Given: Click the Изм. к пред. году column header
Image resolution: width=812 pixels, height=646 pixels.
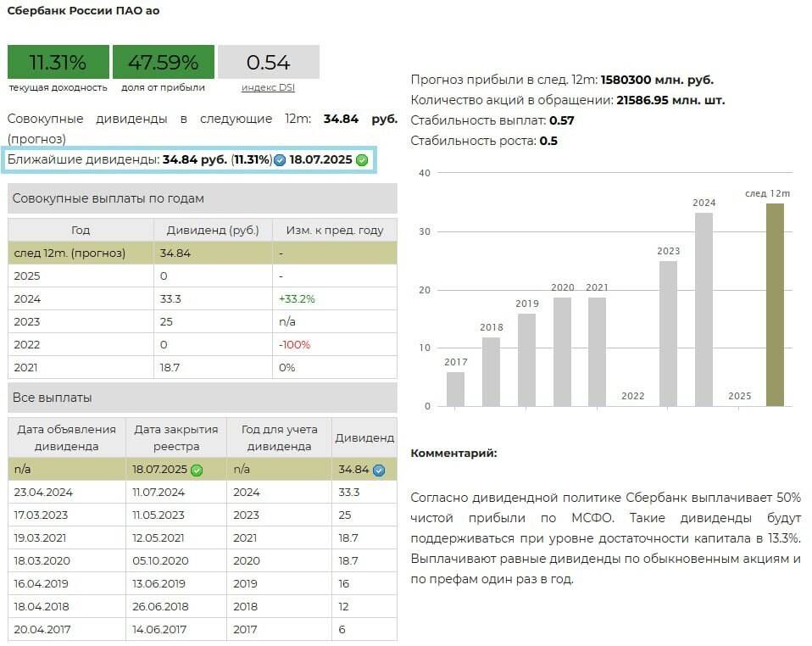Looking at the screenshot, I should [x=334, y=230].
